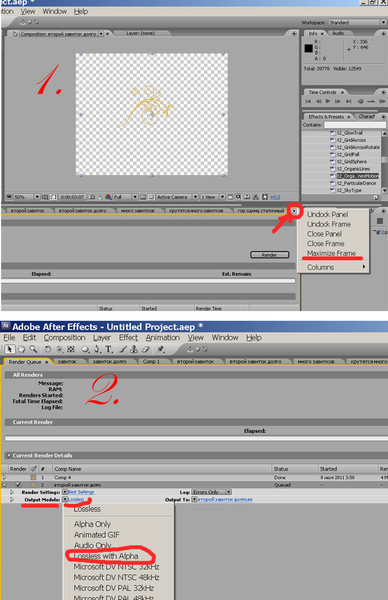The height and width of the screenshot is (600, 388).
Task: Select the Puppet Pin tool
Action: tap(161, 349)
